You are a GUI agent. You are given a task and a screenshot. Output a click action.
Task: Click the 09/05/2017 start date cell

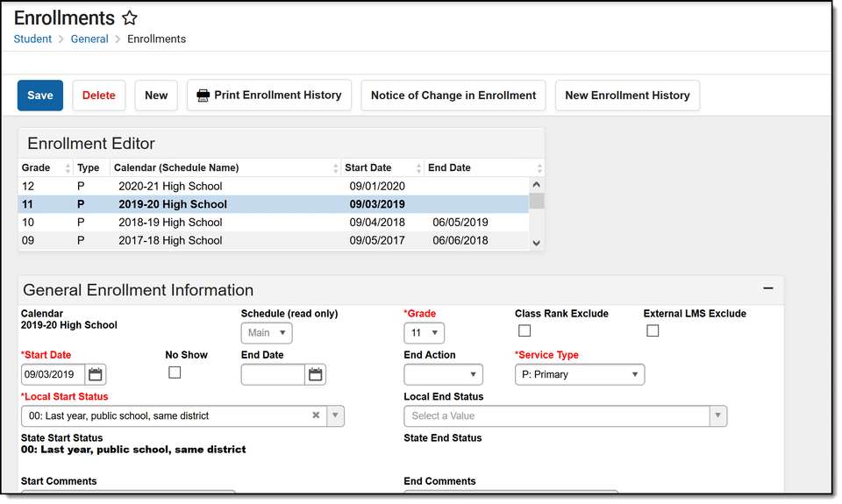(x=377, y=240)
